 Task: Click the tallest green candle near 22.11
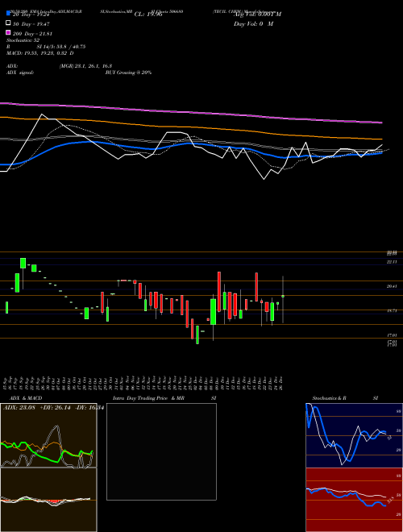tap(23, 263)
